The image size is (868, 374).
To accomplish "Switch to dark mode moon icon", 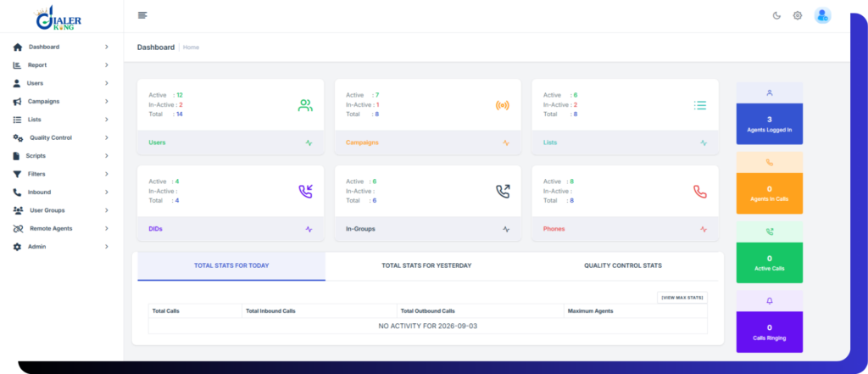I will (776, 15).
